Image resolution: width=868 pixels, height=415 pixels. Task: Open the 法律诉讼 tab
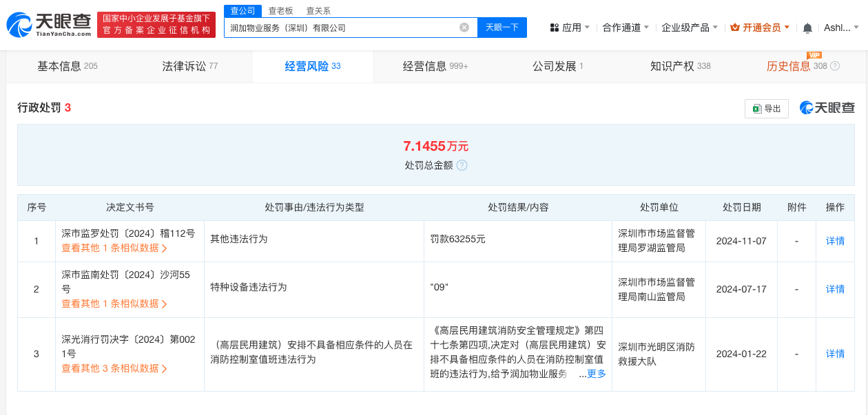point(190,66)
